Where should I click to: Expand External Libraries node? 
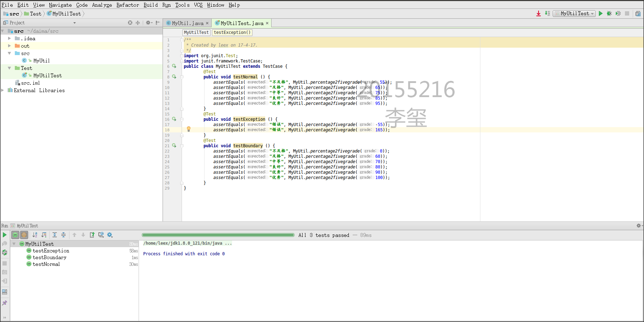point(3,90)
